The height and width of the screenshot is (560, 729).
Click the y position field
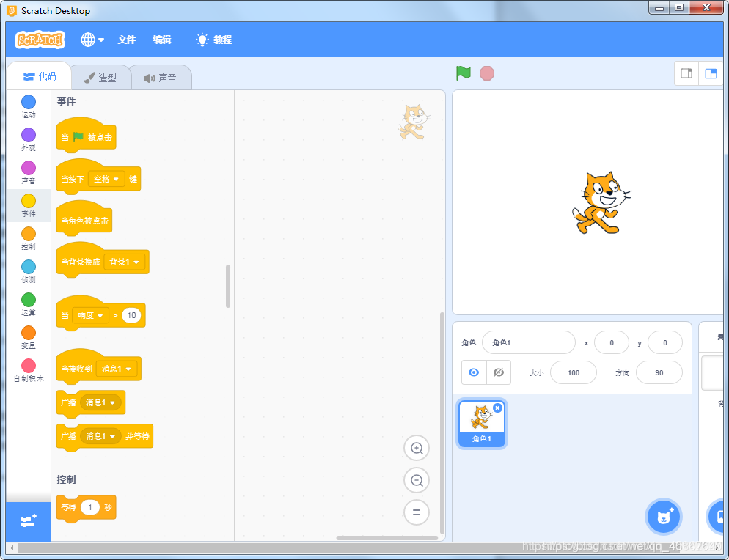pos(665,342)
